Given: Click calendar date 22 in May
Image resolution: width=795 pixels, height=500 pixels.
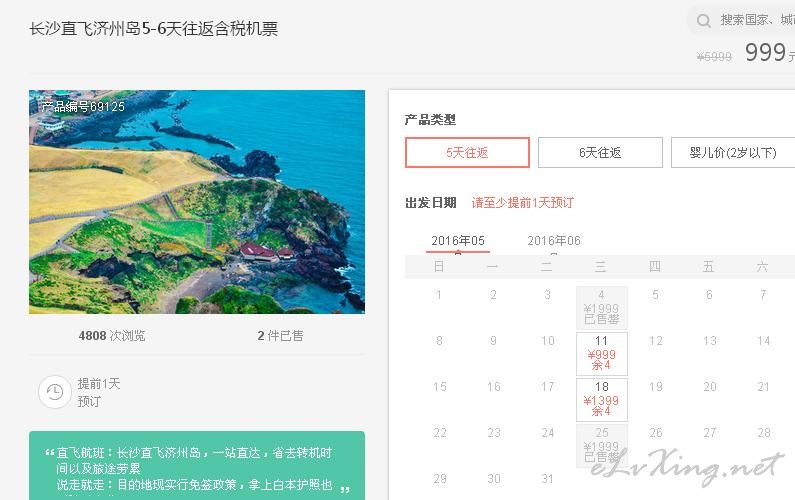Looking at the screenshot, I should 440,433.
